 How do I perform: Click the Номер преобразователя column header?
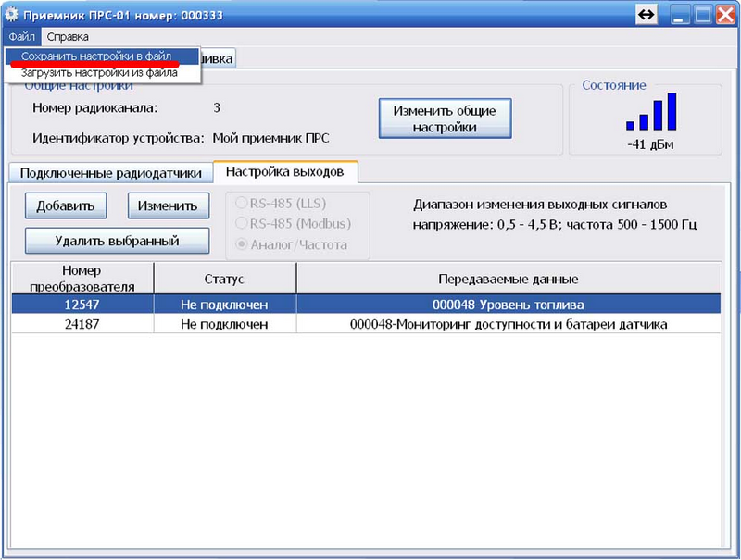click(x=82, y=278)
